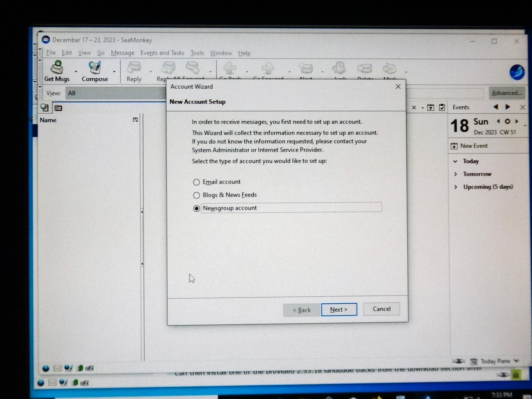This screenshot has height=399, width=532.
Task: Click the column picker icon beside Name
Action: coord(136,120)
